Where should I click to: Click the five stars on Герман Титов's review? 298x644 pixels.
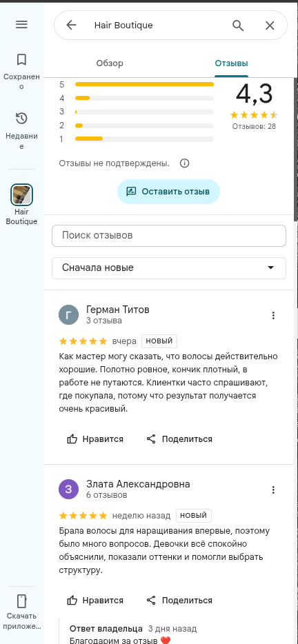(x=83, y=341)
